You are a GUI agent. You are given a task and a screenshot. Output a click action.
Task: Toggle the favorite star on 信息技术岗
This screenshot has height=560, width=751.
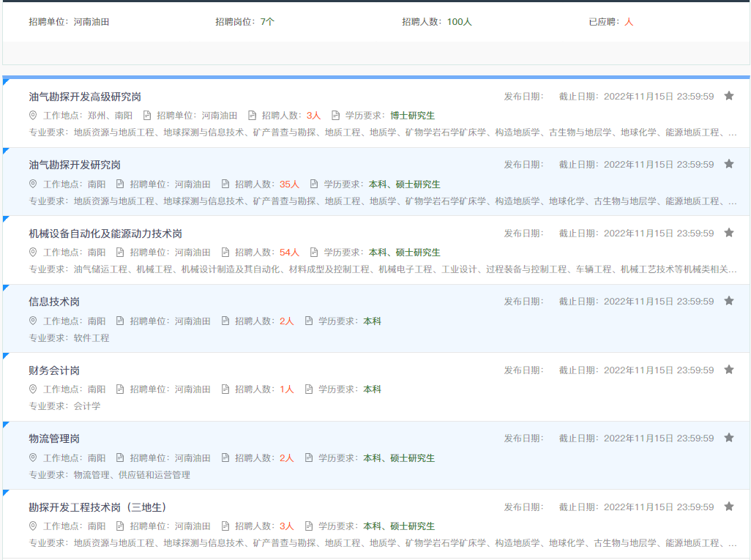point(729,301)
